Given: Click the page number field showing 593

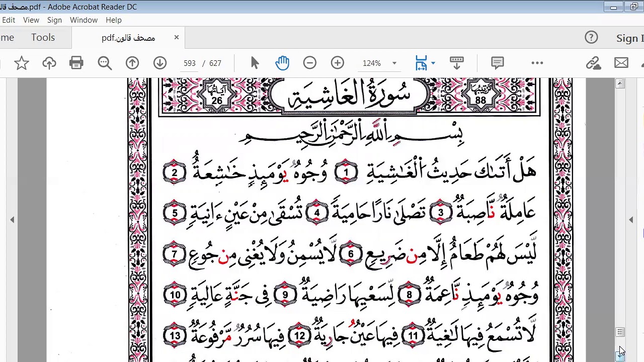Looking at the screenshot, I should click(x=190, y=63).
